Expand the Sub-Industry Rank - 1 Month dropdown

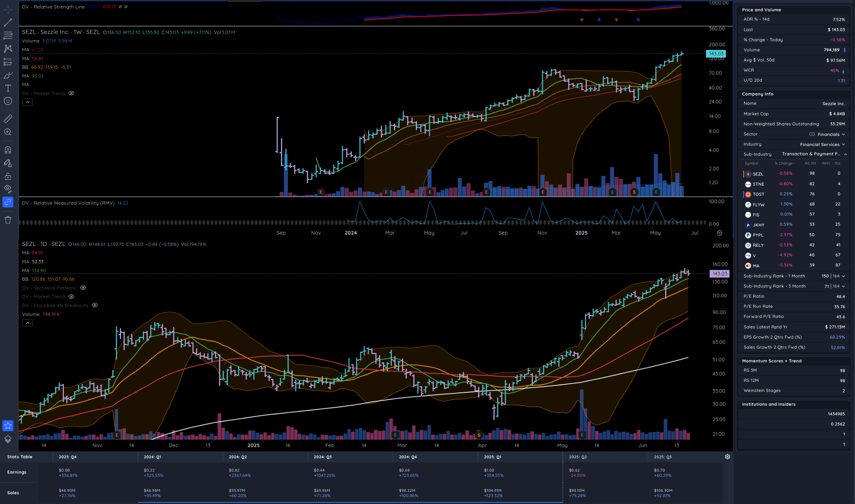click(843, 276)
